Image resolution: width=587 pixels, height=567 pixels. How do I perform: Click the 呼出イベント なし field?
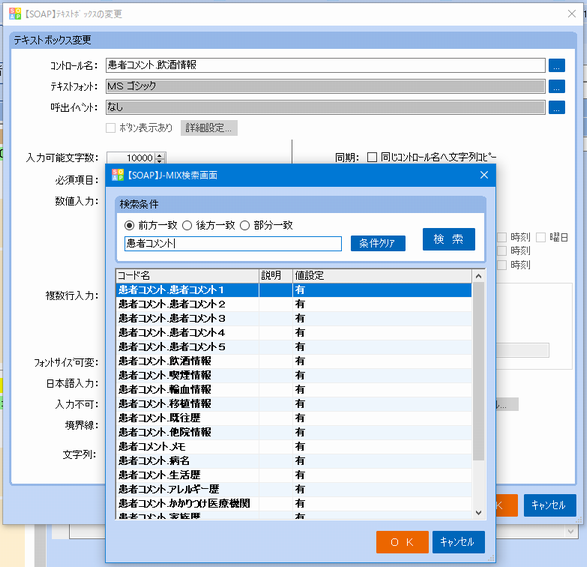[325, 108]
